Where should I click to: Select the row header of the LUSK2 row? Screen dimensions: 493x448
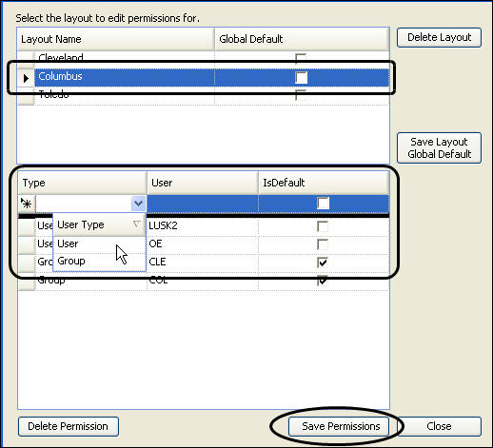pos(27,226)
